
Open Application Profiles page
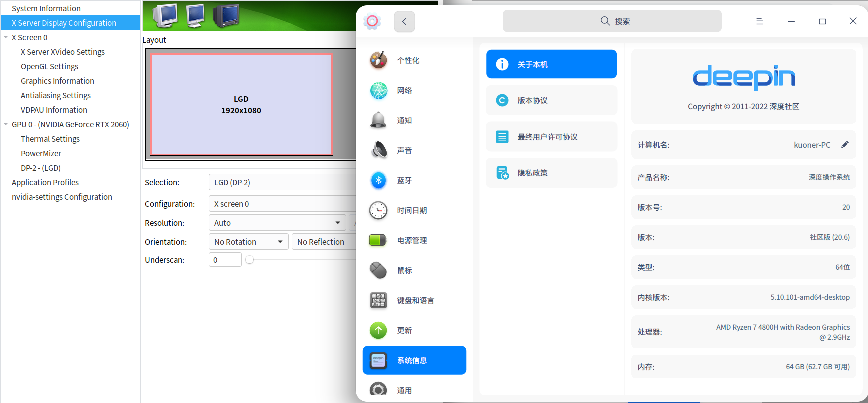[45, 182]
